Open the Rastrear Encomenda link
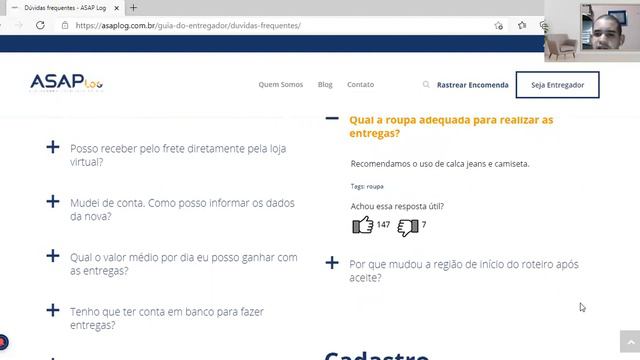Screen dimensions: 640x360 [473, 85]
